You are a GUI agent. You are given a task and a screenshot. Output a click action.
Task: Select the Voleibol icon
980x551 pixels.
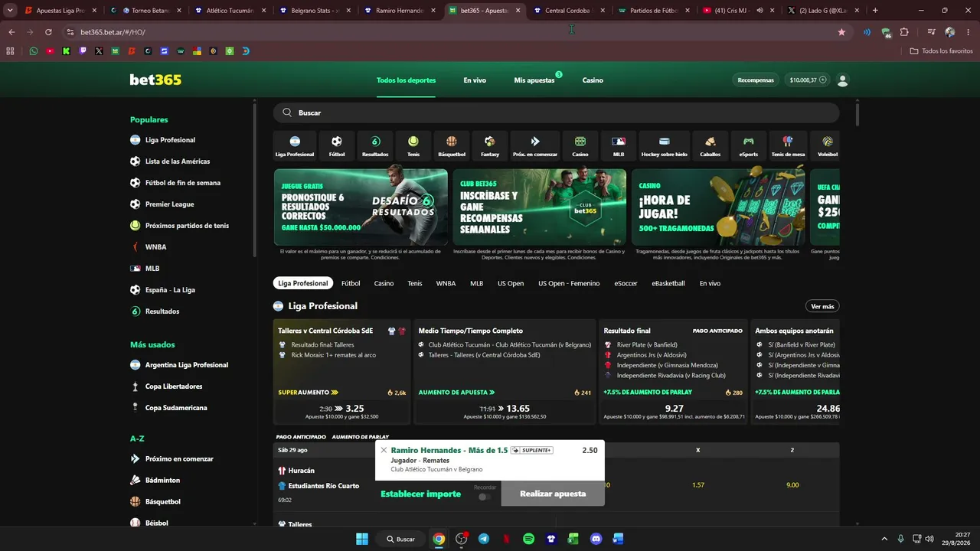tap(828, 145)
